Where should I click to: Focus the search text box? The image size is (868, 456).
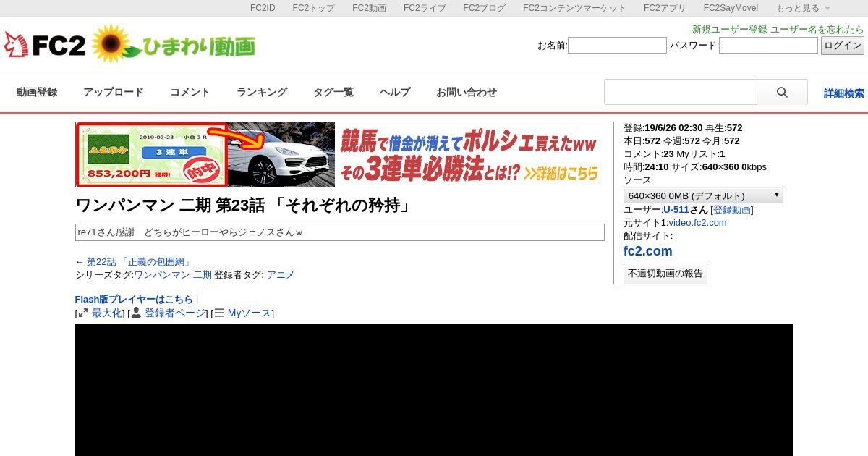tap(681, 92)
